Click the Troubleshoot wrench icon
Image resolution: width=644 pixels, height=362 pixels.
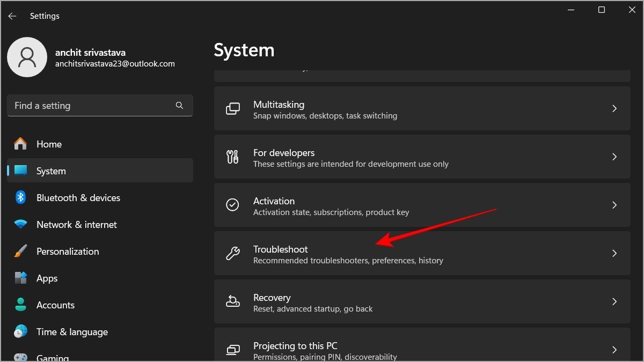(x=232, y=253)
